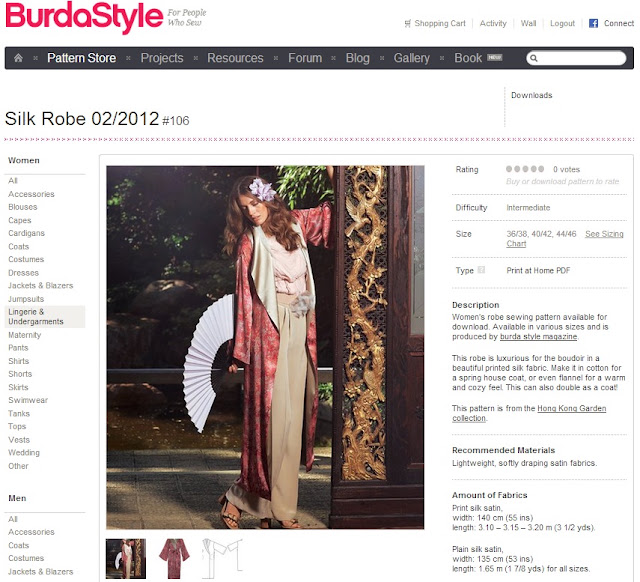This screenshot has height=582, width=640.
Task: Open Pattern Store tab
Action: (x=82, y=58)
